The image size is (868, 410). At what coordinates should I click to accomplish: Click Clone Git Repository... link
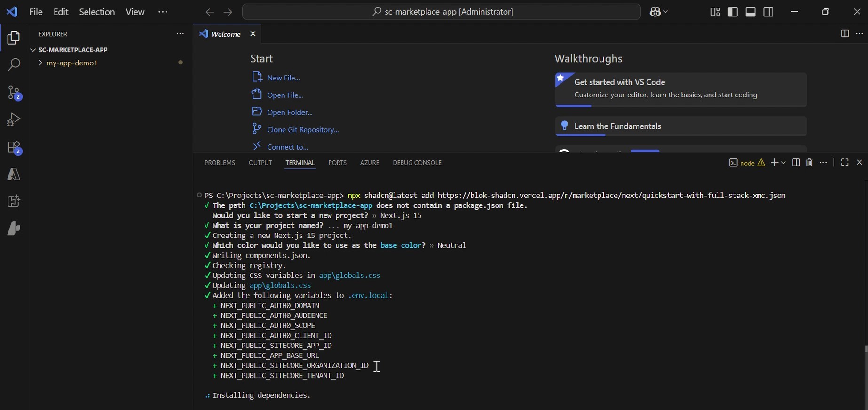tap(303, 130)
